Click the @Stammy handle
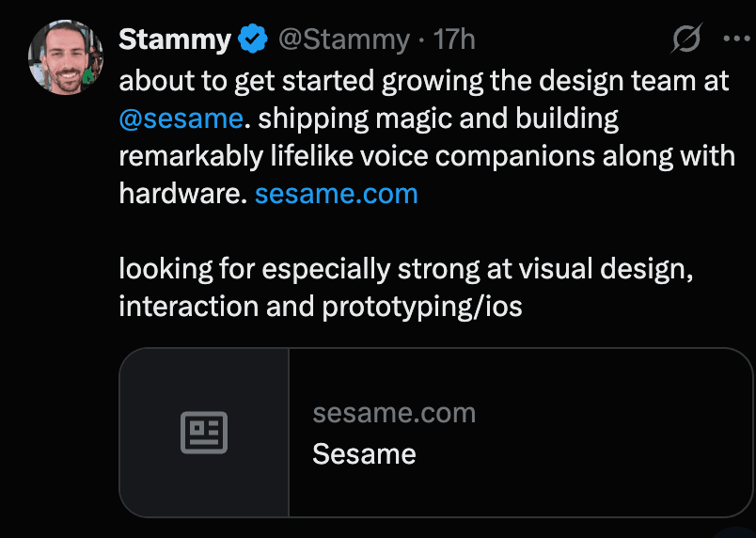756x538 pixels. coord(344,40)
